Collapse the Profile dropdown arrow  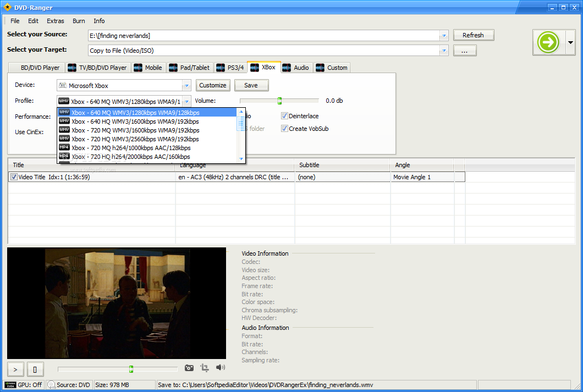(x=186, y=102)
